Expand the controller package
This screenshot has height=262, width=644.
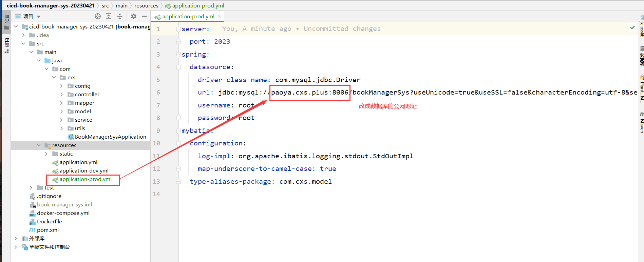(x=61, y=94)
